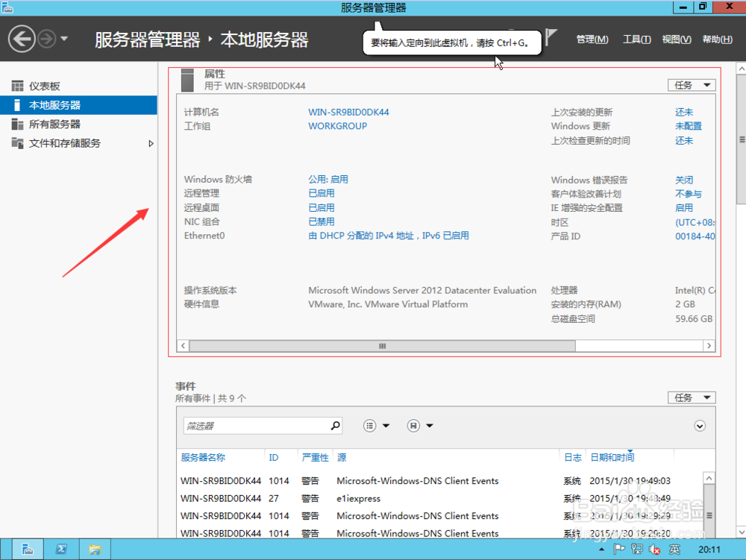Image resolution: width=746 pixels, height=560 pixels.
Task: Click IE 增强的安全配置 启用 link
Action: [683, 208]
